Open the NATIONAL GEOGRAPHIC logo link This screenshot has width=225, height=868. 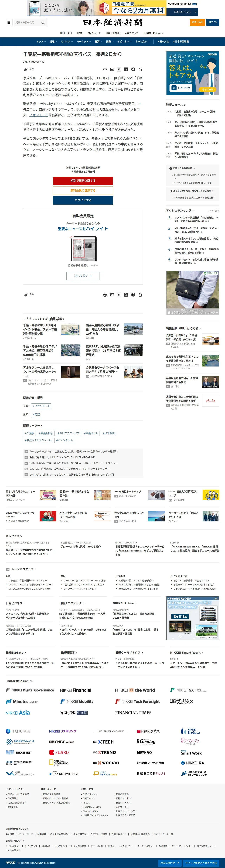pos(59,763)
